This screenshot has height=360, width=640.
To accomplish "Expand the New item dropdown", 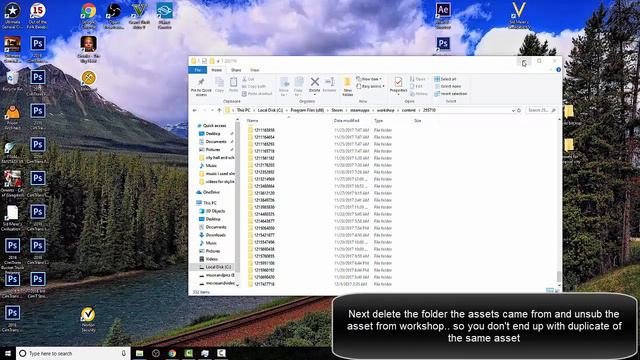I will point(369,79).
